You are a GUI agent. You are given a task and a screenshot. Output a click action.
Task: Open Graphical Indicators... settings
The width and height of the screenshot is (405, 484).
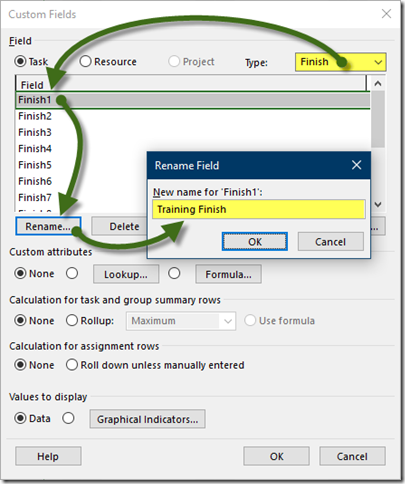pos(147,419)
